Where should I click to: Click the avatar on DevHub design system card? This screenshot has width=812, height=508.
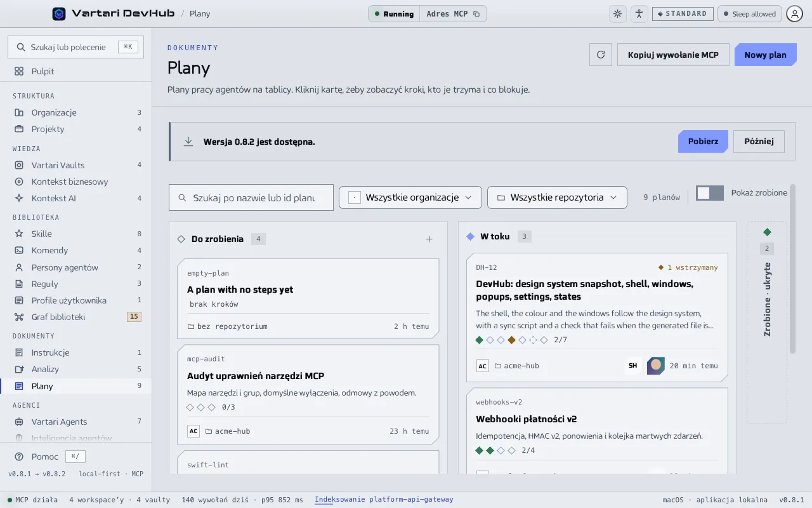(656, 366)
